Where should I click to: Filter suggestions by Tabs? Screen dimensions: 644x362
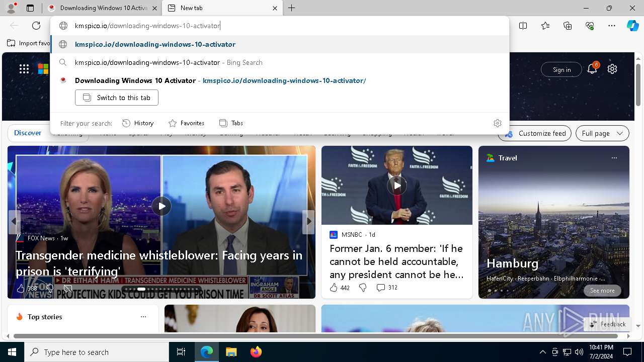231,123
